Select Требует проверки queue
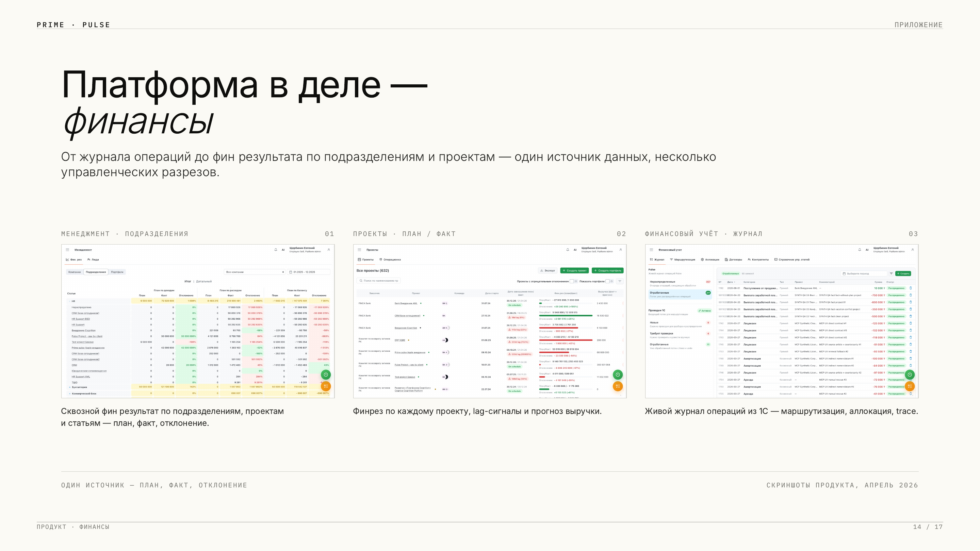980x551 pixels. point(680,335)
